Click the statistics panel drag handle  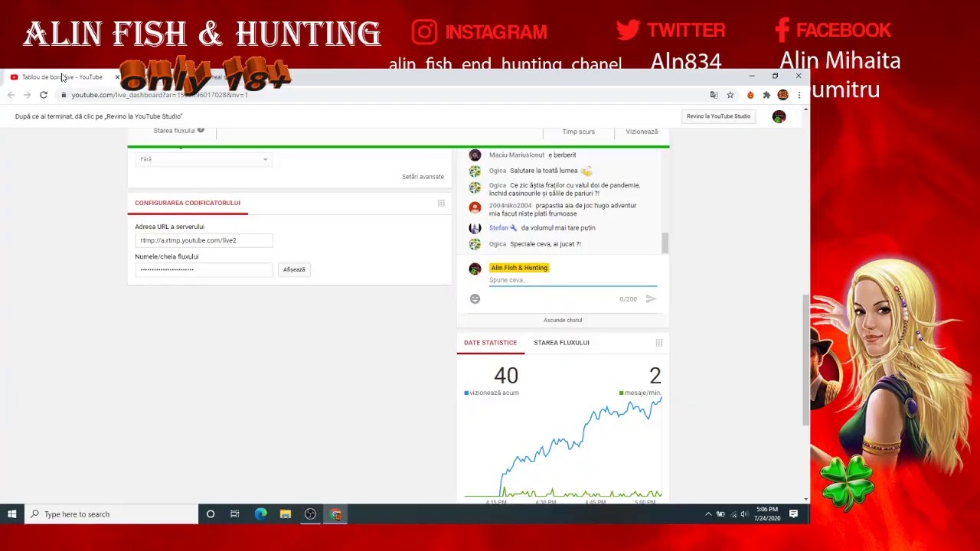click(x=658, y=343)
